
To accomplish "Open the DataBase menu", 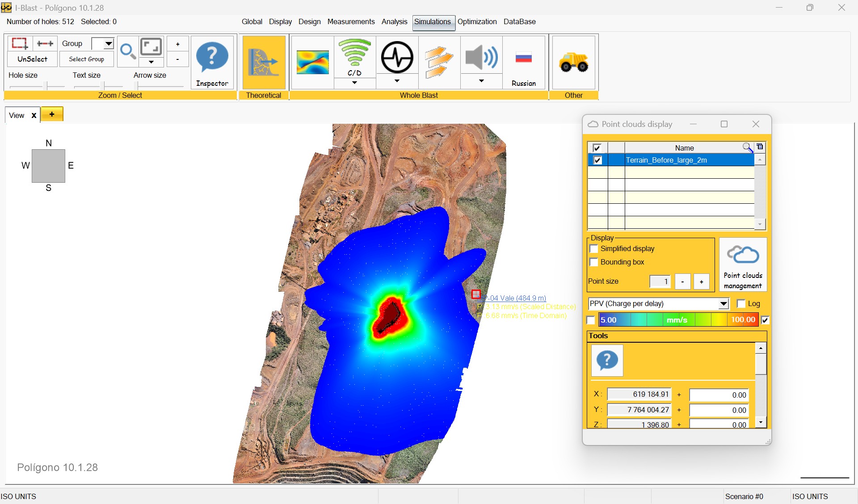I will coord(519,21).
